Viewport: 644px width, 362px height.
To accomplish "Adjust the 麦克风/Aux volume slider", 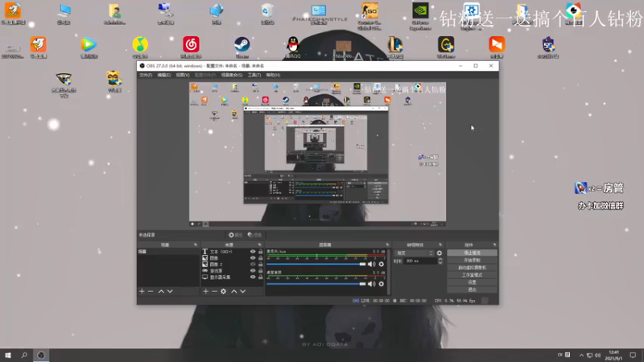I will coord(316,265).
